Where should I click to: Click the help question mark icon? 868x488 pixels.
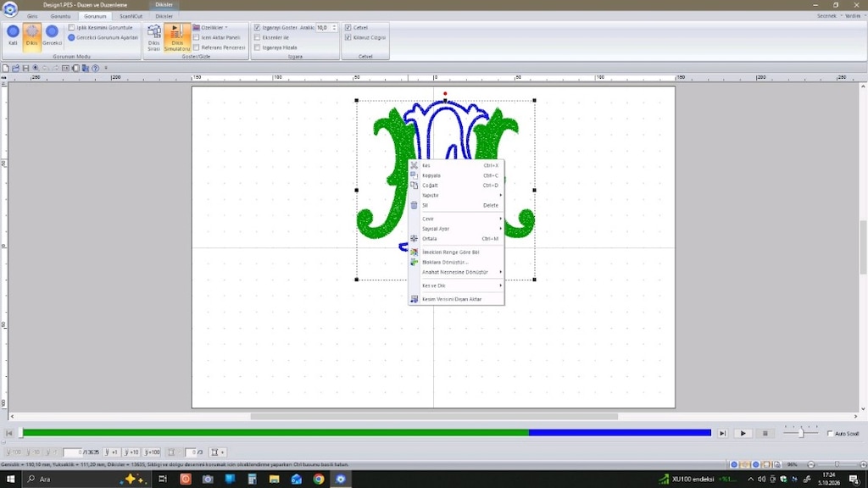(95, 68)
